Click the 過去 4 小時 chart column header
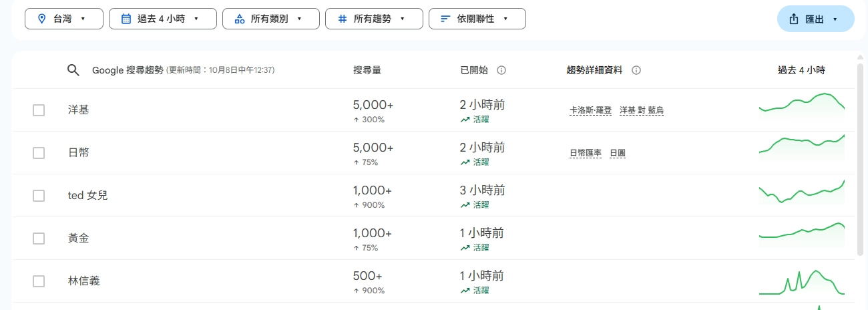Screen dimensions: 868x310 (x=801, y=70)
